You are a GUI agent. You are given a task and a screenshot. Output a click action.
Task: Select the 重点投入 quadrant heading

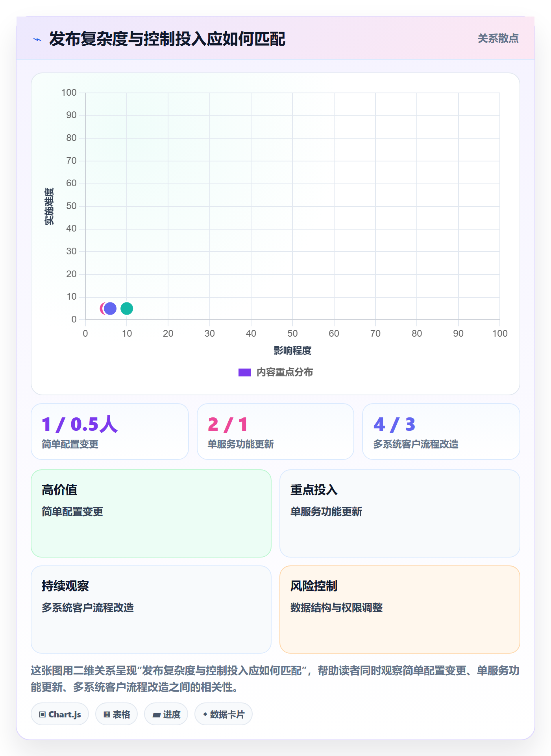coord(314,490)
